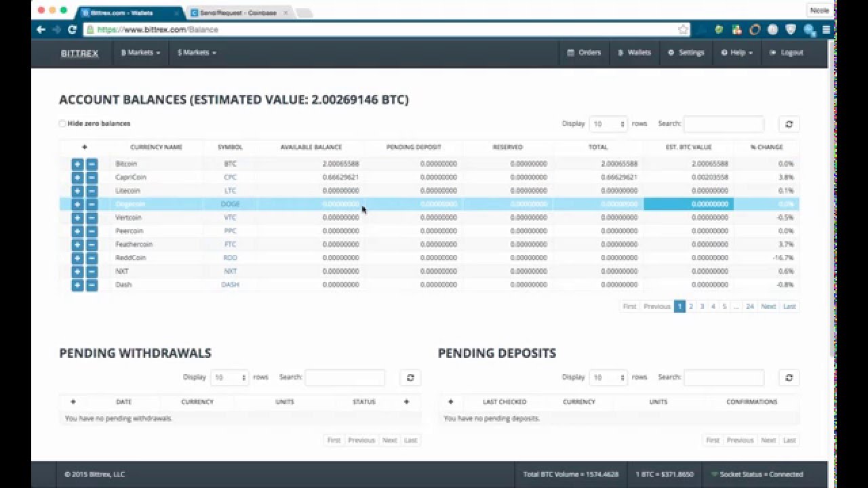Open the Orders page
The image size is (868, 488).
tap(584, 53)
